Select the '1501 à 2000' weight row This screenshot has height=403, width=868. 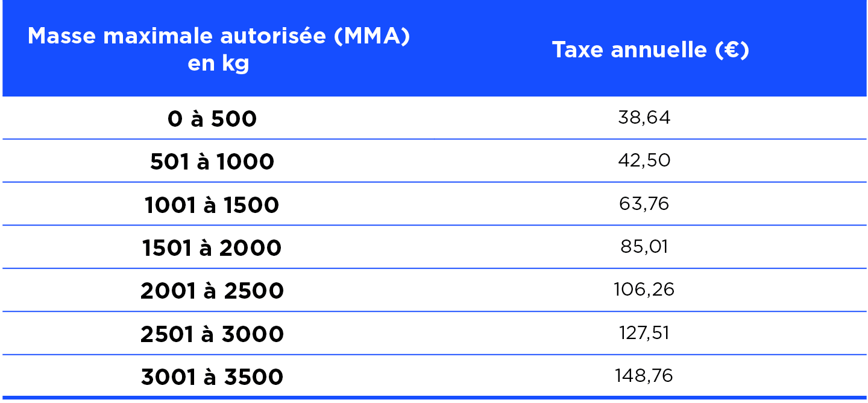(x=212, y=248)
